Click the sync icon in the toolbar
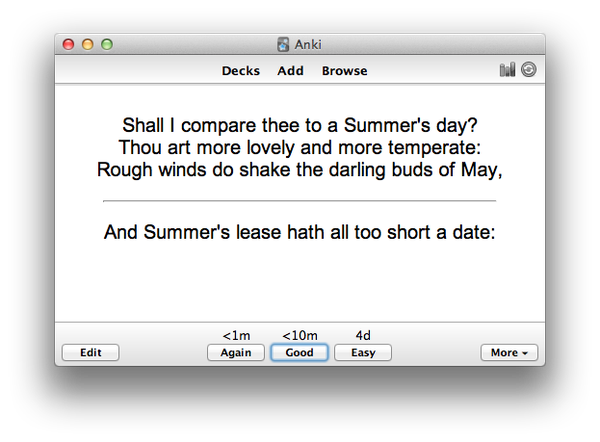The image size is (600, 442). pos(529,70)
